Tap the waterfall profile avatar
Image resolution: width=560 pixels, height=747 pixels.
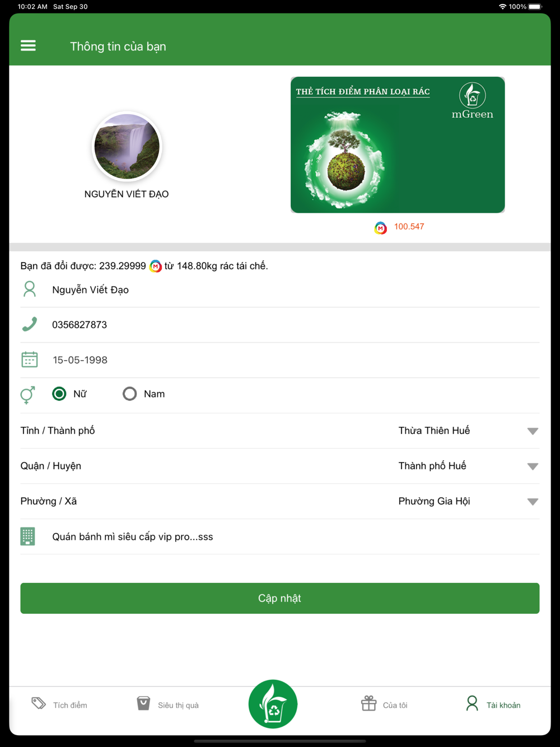pos(127,147)
